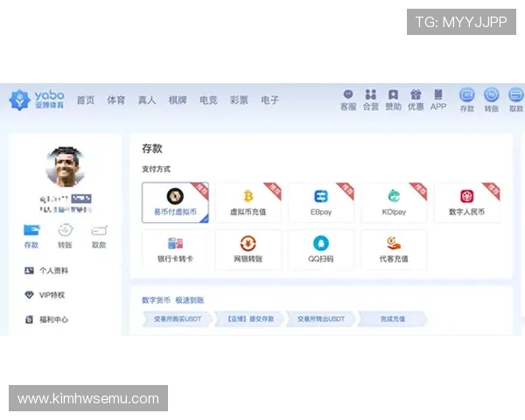Click the 优惠 gift icon
This screenshot has height=420, width=525.
416,94
